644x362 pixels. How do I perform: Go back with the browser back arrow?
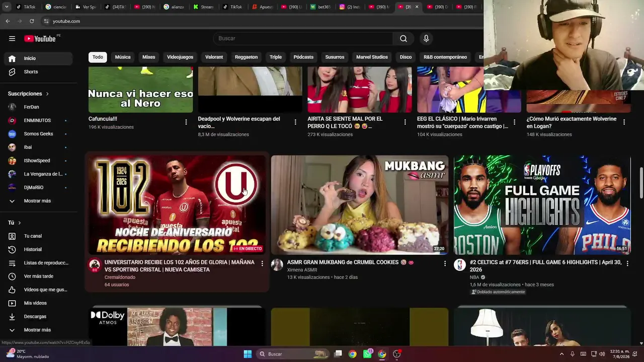[8, 21]
